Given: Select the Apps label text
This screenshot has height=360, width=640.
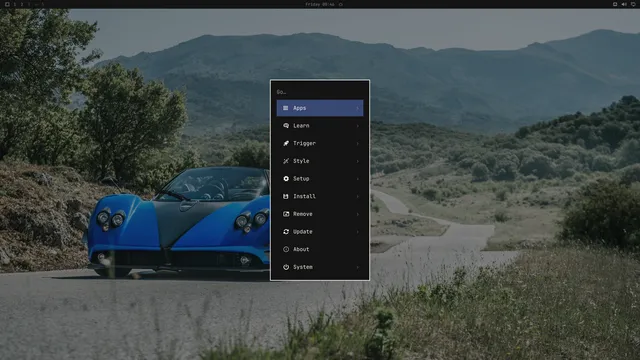Looking at the screenshot, I should [299, 108].
